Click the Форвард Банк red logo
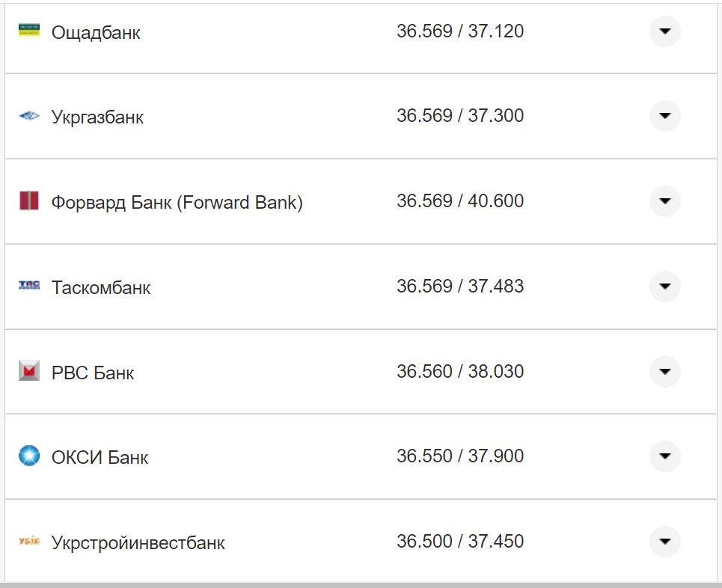The image size is (722, 588). (28, 201)
